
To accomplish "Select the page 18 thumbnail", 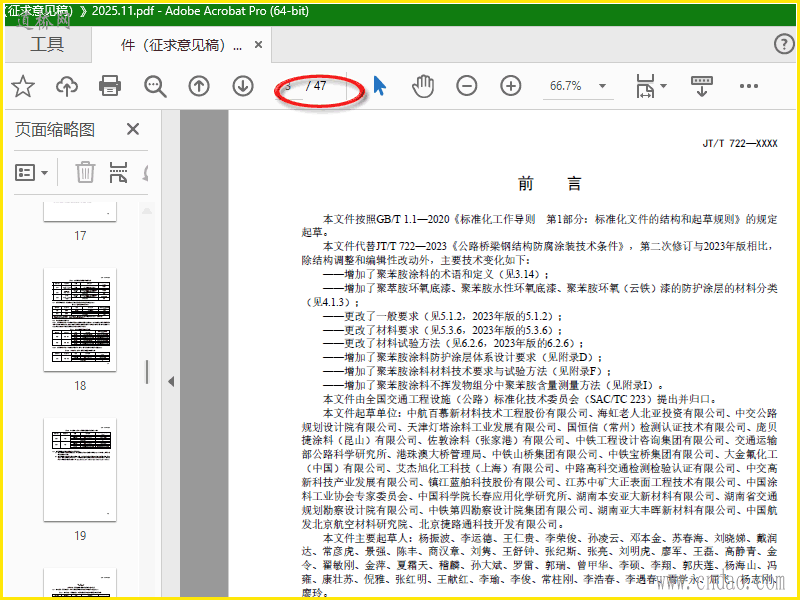I will (x=80, y=319).
